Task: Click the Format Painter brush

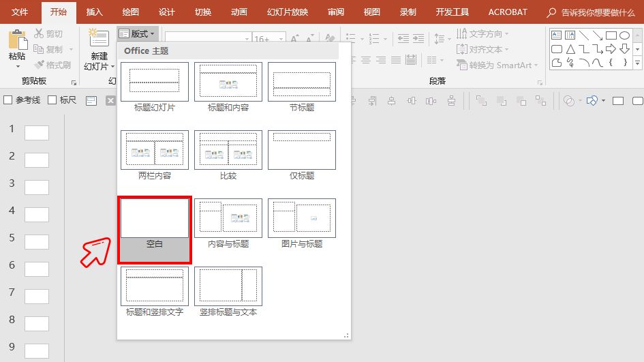Action: click(39, 65)
